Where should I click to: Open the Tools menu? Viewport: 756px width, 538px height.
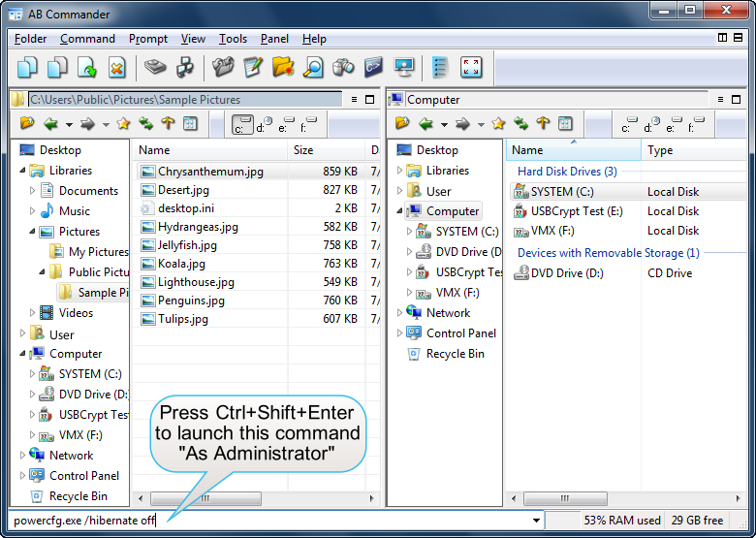233,39
